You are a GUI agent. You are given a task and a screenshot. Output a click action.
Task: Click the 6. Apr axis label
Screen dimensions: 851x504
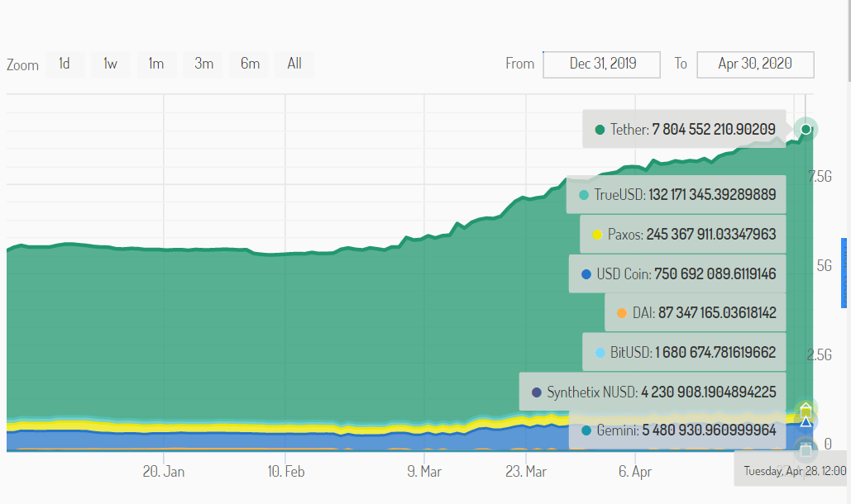tap(635, 472)
